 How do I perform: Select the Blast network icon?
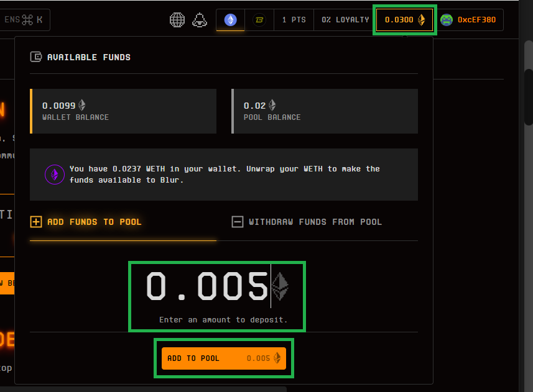point(259,20)
